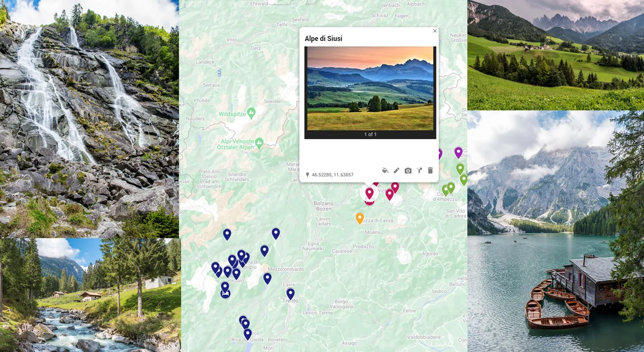Click the mountain stream cabin photo

(x=90, y=295)
